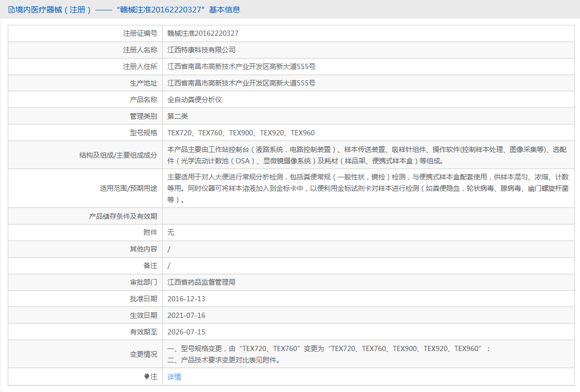Click the 其他内容 label

tap(144, 249)
